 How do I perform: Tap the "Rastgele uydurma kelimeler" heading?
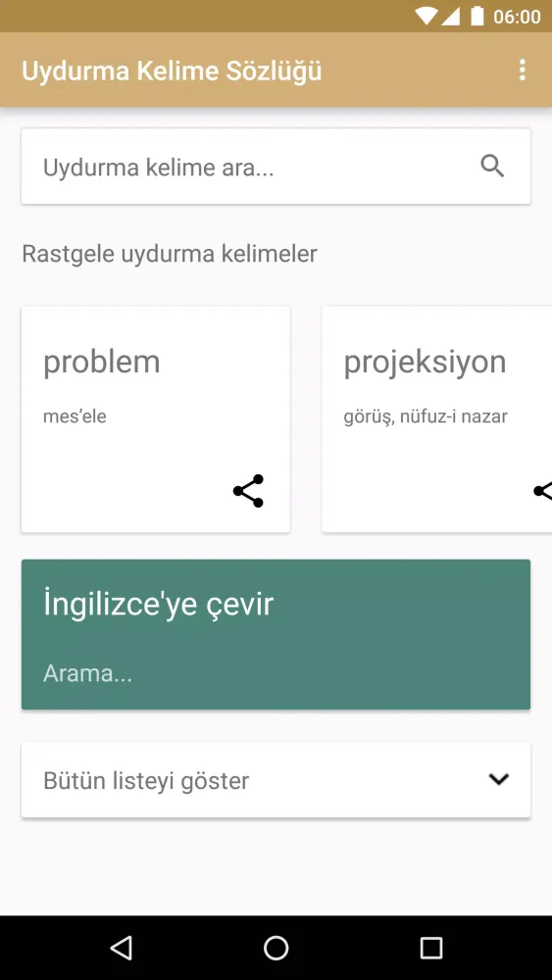pos(170,254)
